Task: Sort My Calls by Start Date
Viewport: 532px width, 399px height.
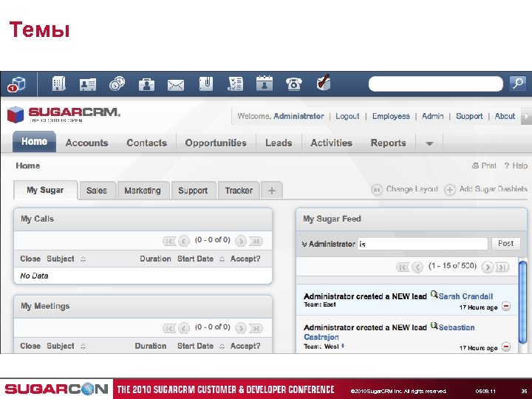Action: (201, 259)
